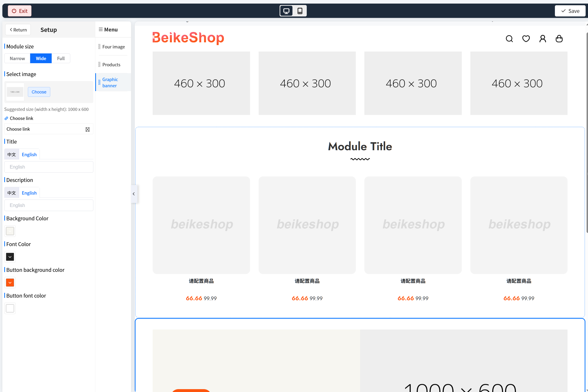Click the Choose link input field
This screenshot has height=392, width=588.
pos(49,129)
